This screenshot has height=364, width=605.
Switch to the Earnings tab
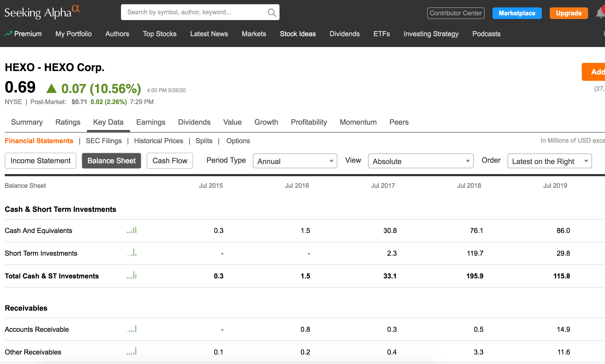point(151,122)
